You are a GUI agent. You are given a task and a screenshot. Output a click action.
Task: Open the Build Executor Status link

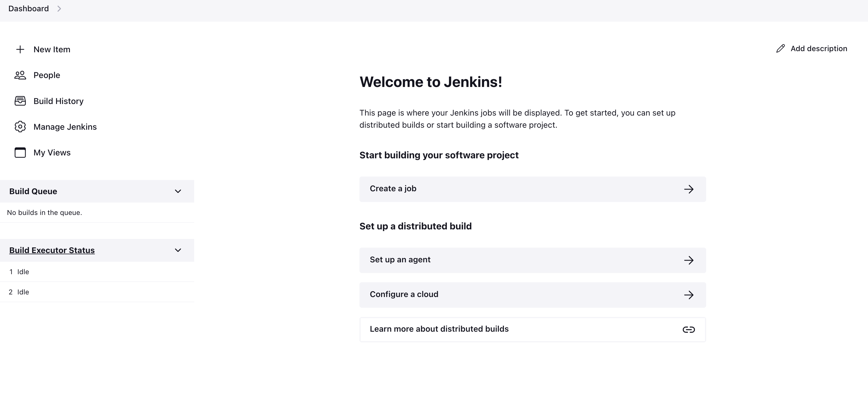pos(52,250)
